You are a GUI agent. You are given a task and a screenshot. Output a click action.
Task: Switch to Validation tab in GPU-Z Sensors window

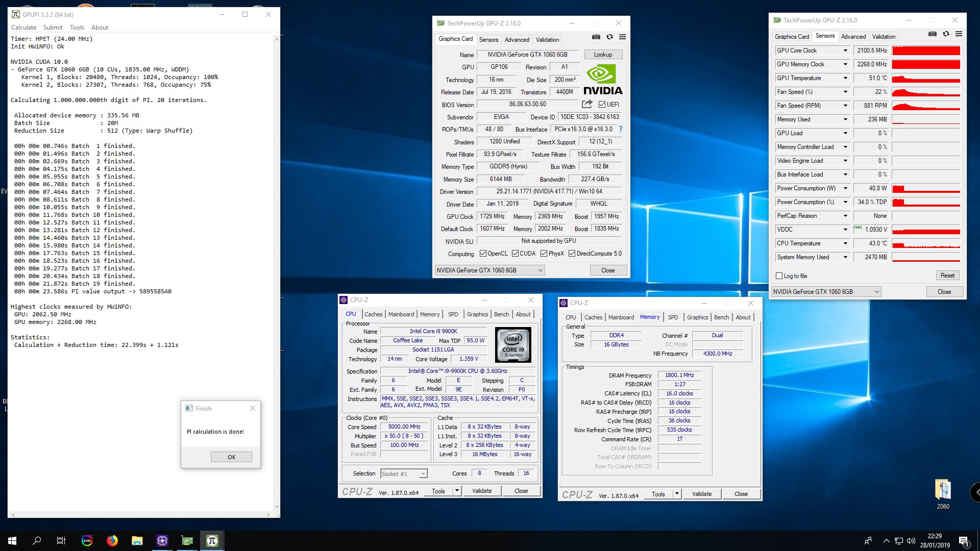pos(884,37)
